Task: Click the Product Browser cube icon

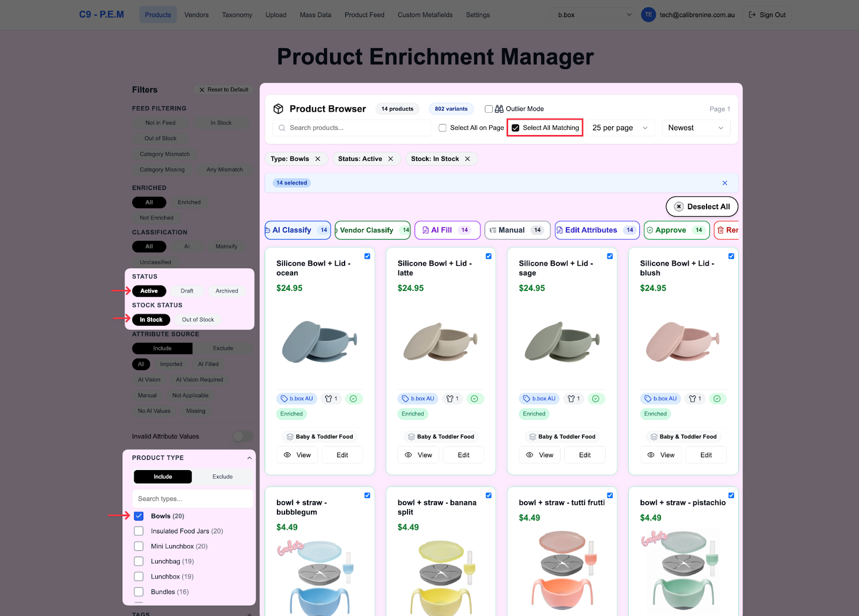Action: coord(278,109)
